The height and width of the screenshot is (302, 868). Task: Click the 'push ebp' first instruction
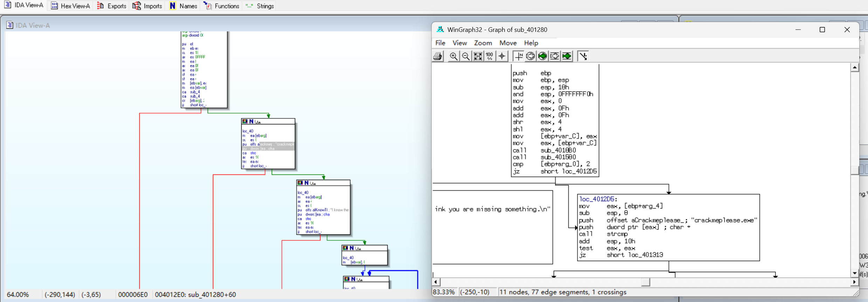click(x=532, y=73)
